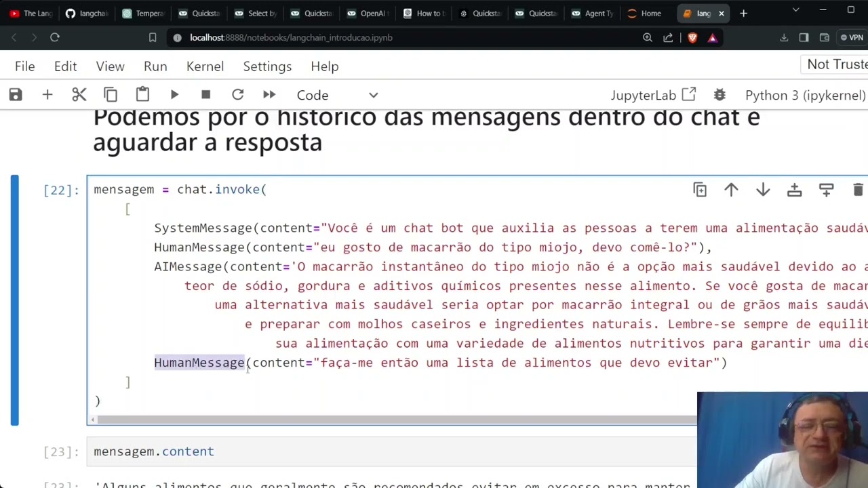Insert a cell above cell 22 icon
Image resolution: width=868 pixels, height=488 pixels.
(x=794, y=190)
